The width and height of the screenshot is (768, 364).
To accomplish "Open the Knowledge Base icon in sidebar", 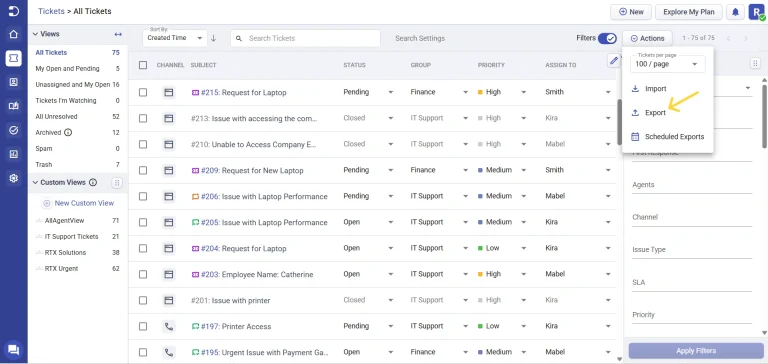I will click(14, 106).
